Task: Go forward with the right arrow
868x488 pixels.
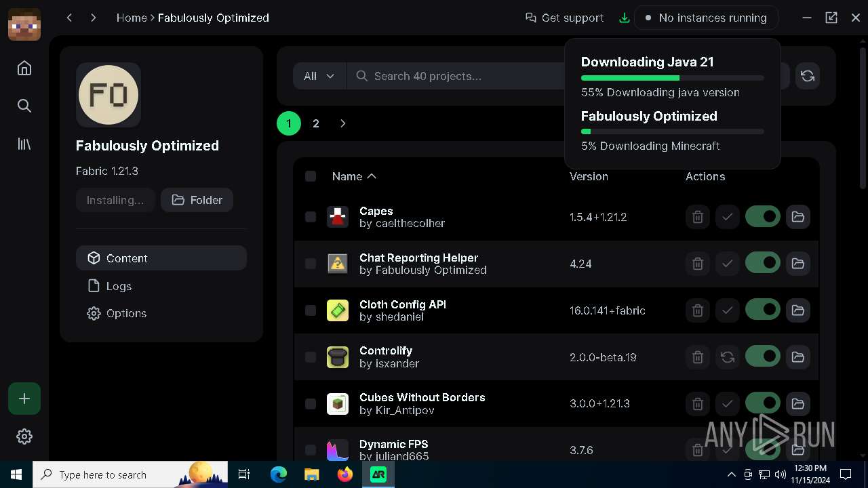Action: tap(94, 18)
